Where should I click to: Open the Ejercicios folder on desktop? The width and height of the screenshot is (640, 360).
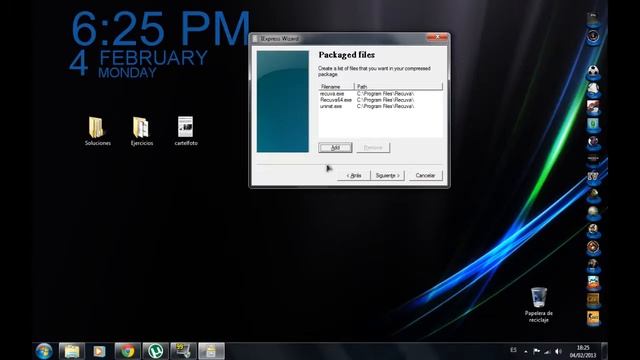[x=142, y=131]
